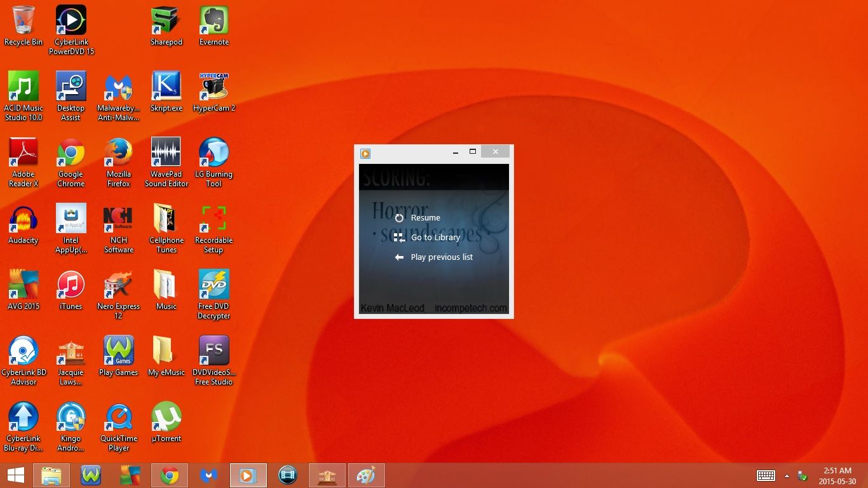This screenshot has height=488, width=868.
Task: Launch CyberLink PowerDVD 15
Action: click(71, 19)
